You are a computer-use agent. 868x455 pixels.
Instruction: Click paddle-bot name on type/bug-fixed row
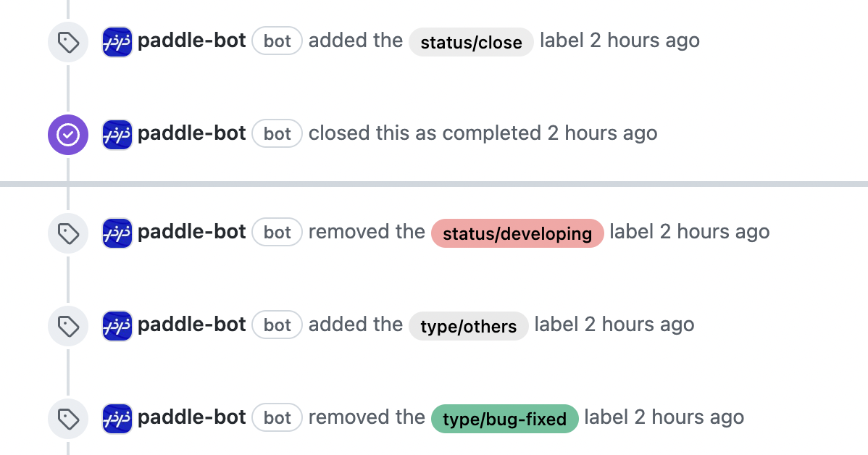[191, 417]
